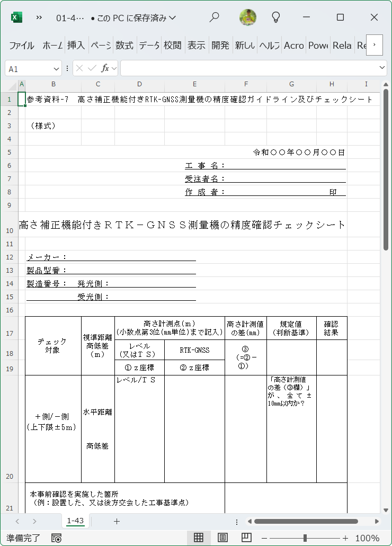Expand the Quick Access Toolbar overflow chevrons
Viewport: 392px width, 546px height.
coord(39,17)
